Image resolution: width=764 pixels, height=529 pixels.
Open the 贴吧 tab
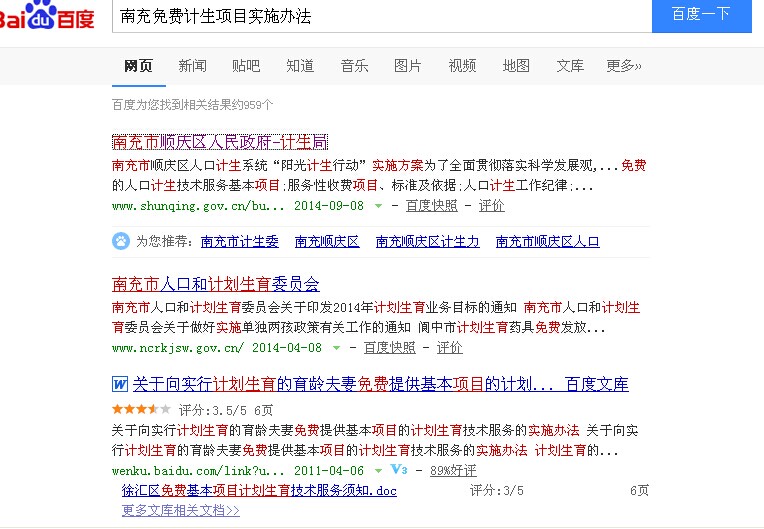pyautogui.click(x=246, y=66)
